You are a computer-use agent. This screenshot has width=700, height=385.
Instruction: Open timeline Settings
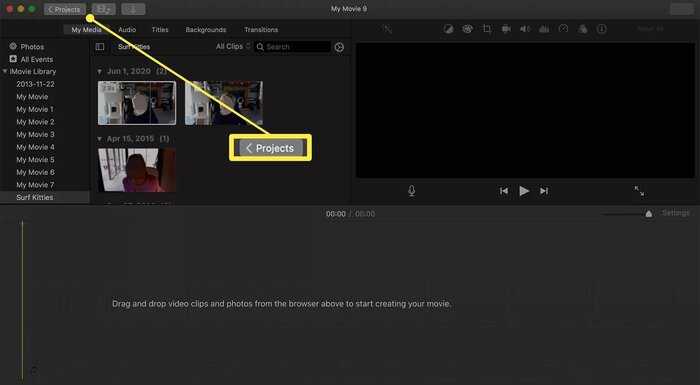(675, 213)
